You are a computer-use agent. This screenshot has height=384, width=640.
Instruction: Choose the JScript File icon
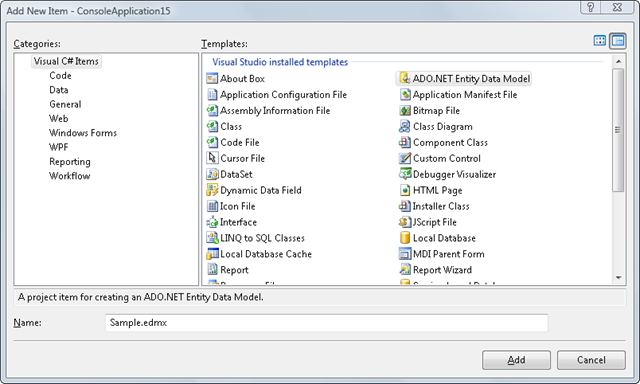click(x=404, y=222)
